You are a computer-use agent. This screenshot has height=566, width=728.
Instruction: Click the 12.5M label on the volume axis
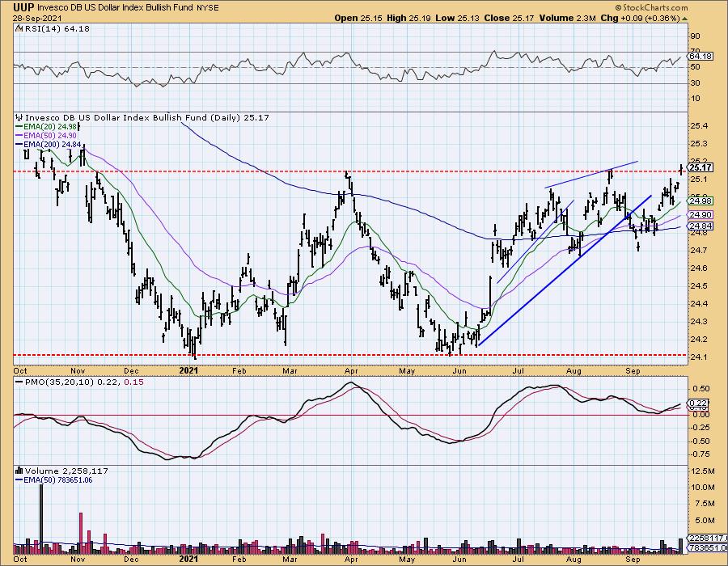click(702, 471)
